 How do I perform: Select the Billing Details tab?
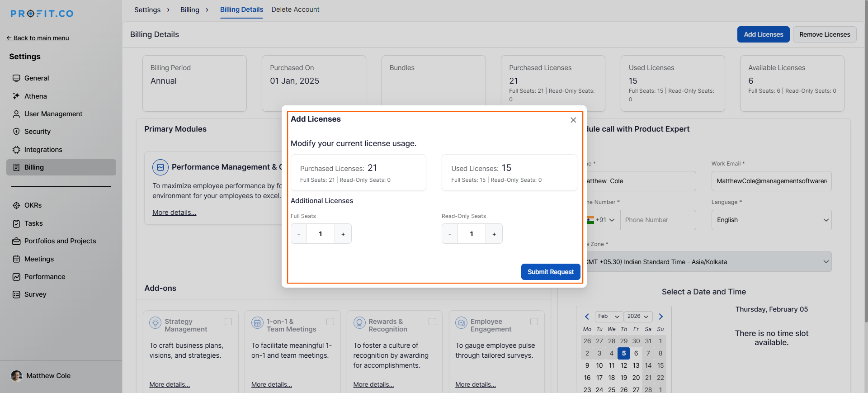(241, 9)
